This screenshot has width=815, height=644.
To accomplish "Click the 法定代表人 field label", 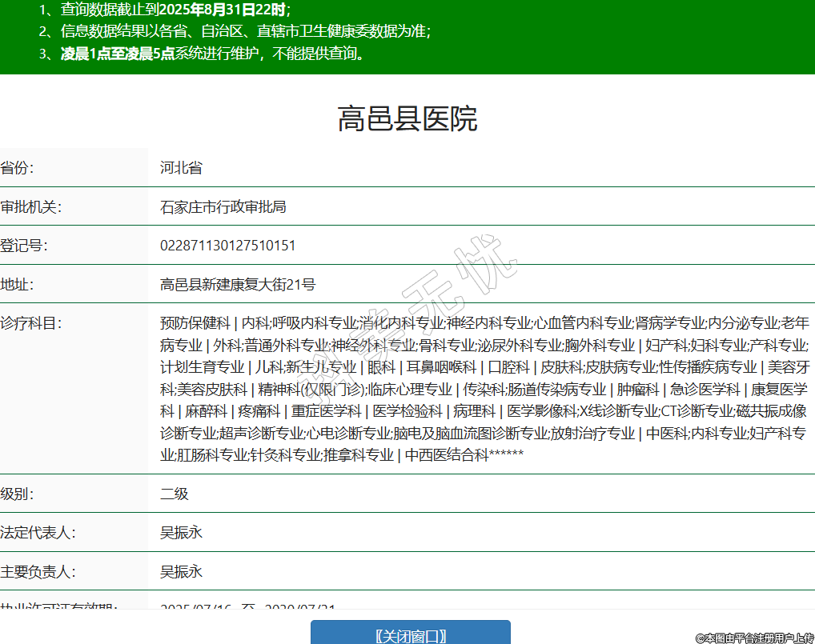I will coord(38,533).
